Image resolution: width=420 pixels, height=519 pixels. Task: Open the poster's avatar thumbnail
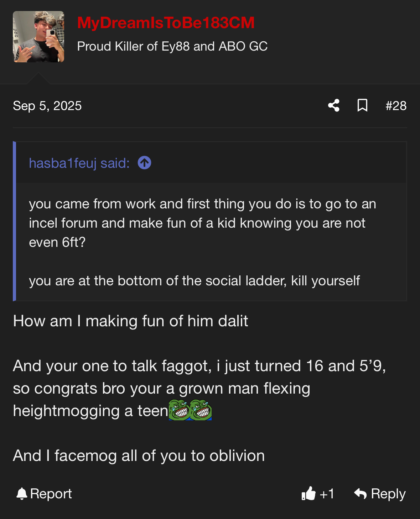[38, 37]
